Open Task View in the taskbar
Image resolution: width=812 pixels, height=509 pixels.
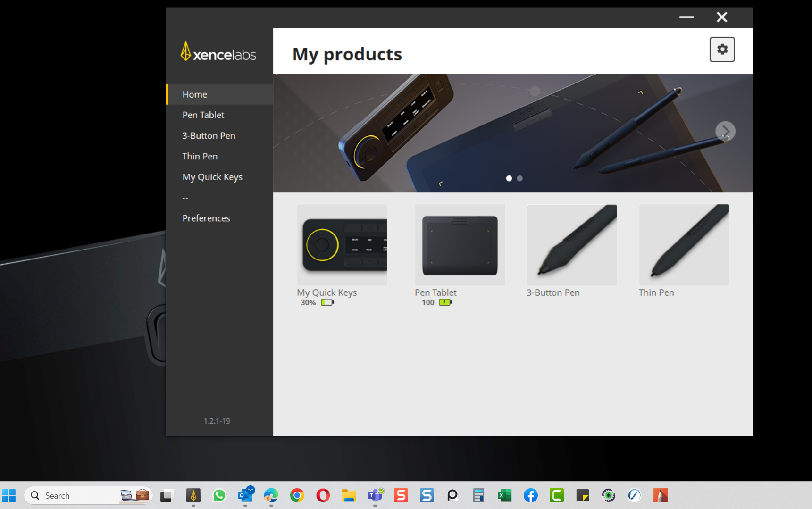pos(167,495)
